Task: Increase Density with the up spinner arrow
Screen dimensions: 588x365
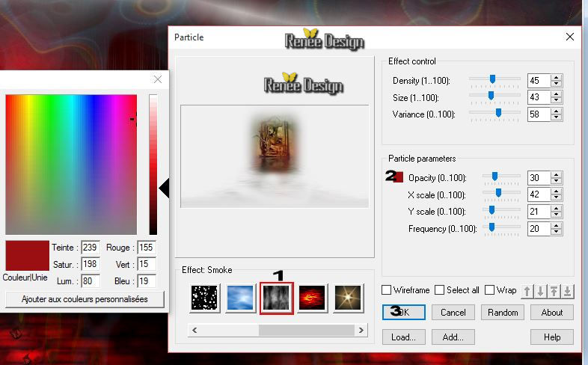Action: tap(557, 78)
